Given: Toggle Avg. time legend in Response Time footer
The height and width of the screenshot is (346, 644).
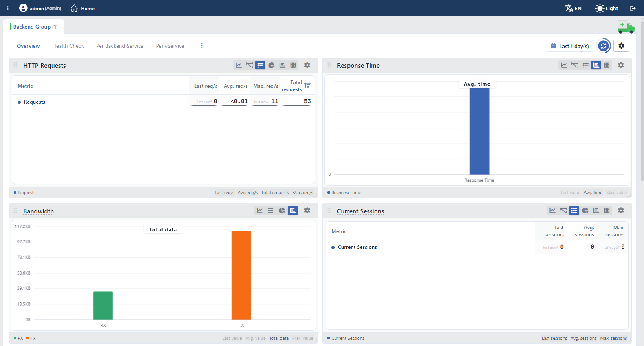Looking at the screenshot, I should [593, 193].
